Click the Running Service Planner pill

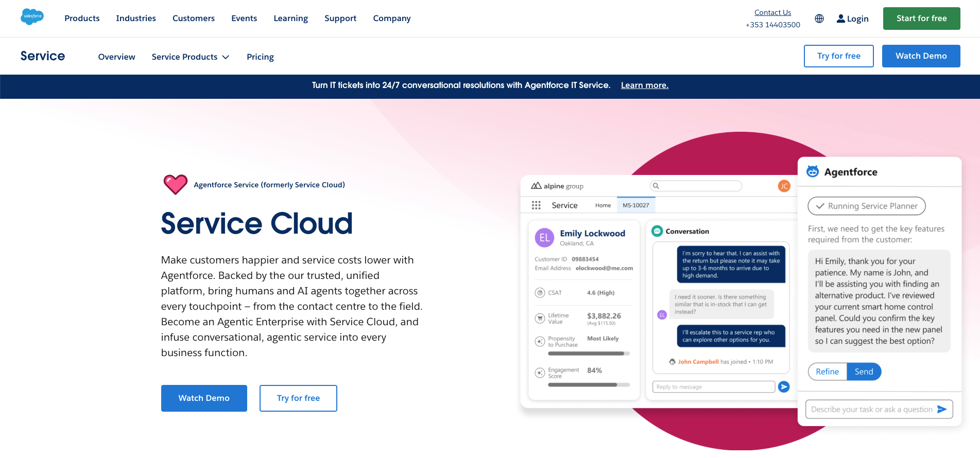(867, 206)
